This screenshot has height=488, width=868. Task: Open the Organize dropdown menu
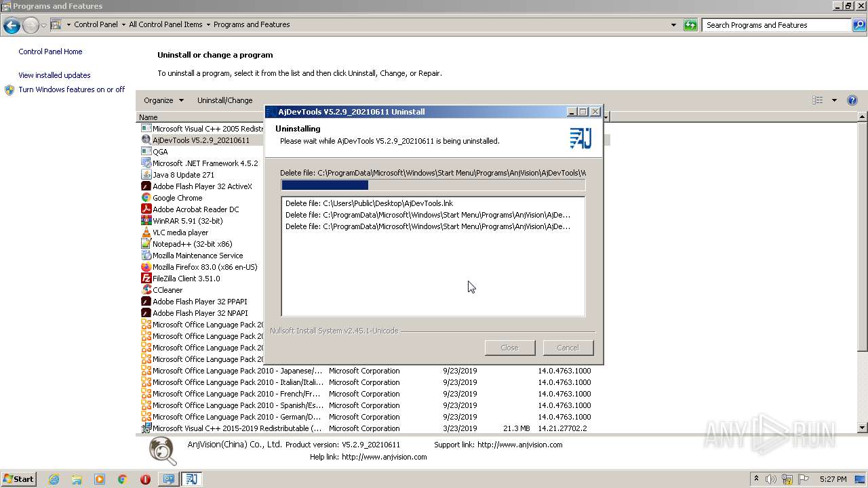(163, 100)
